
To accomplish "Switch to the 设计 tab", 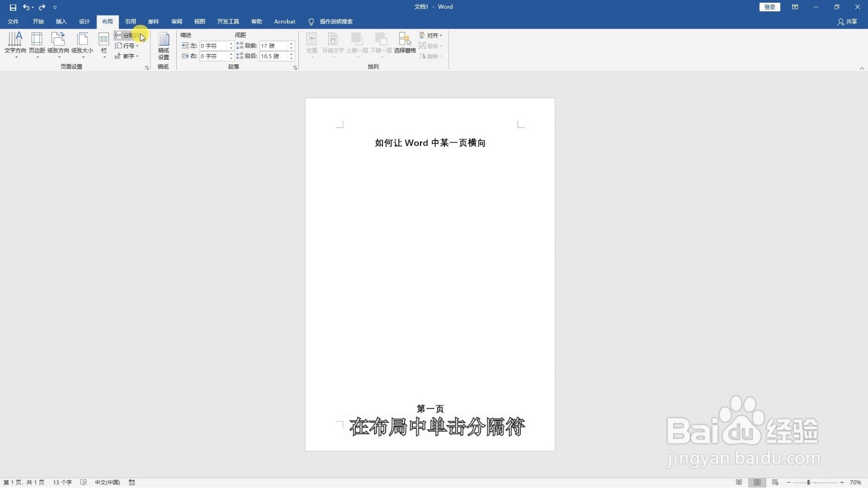I will coord(84,22).
